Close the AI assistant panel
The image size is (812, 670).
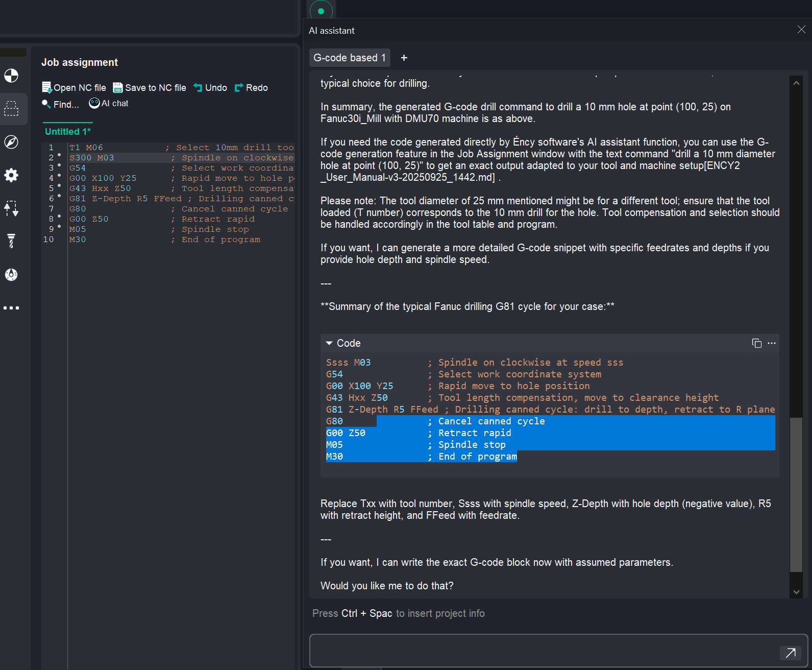point(801,30)
